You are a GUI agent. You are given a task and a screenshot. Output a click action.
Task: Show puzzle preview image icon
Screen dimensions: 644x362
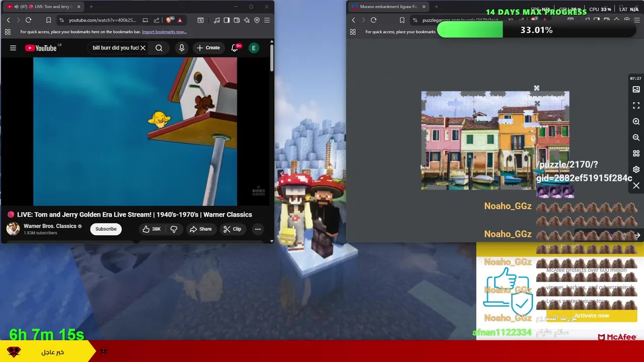pos(636,89)
